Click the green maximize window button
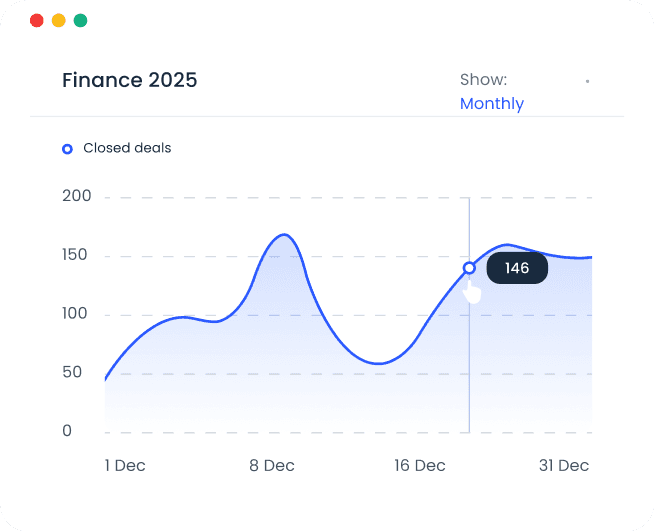The image size is (655, 532). click(81, 20)
